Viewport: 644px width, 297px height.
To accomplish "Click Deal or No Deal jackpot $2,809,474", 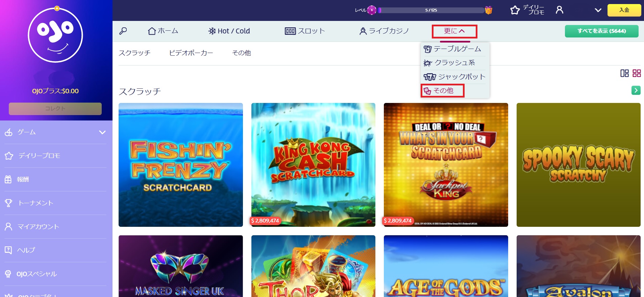I will (398, 221).
